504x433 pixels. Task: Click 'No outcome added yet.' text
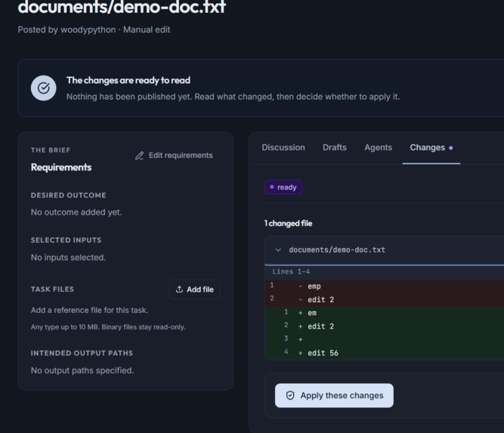(76, 212)
